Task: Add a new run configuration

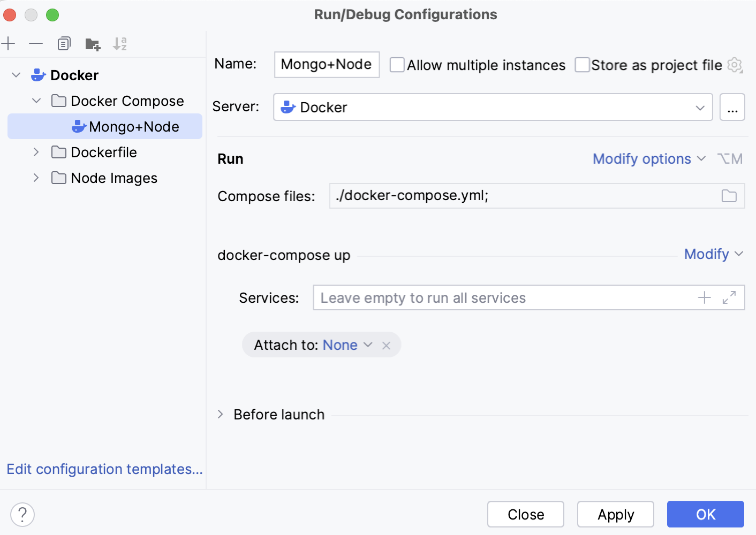Action: click(x=8, y=43)
